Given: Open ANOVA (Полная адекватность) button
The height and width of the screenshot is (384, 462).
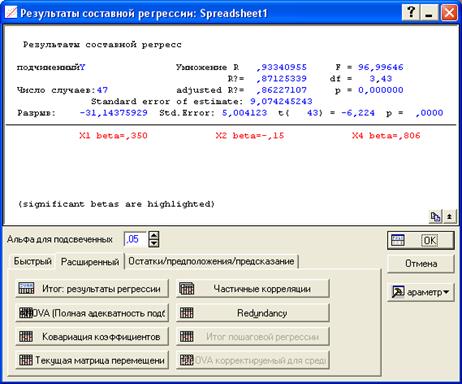Looking at the screenshot, I should pyautogui.click(x=92, y=313).
